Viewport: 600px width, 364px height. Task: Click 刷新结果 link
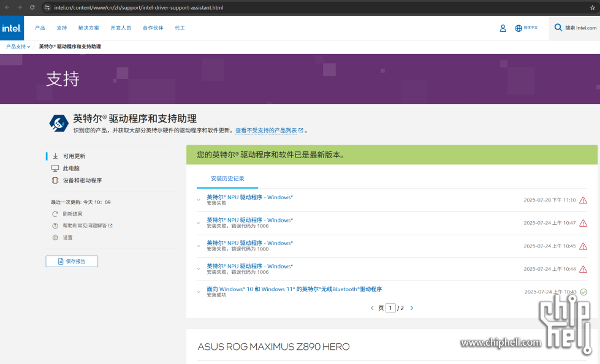73,214
